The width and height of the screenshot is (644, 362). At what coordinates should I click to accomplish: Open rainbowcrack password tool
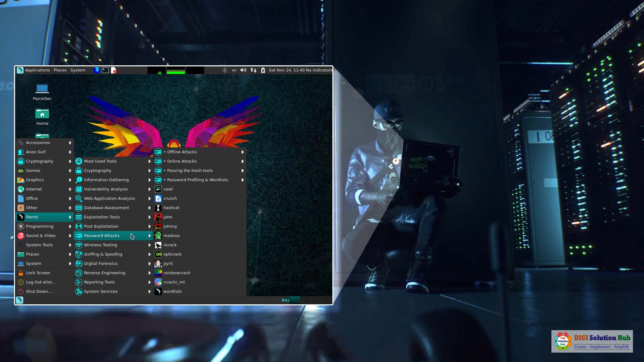tap(176, 273)
